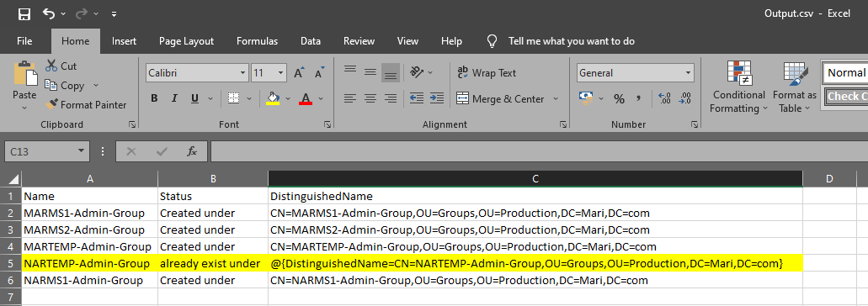Top align the cell contents
Screen dimensions: 868x306
click(350, 70)
